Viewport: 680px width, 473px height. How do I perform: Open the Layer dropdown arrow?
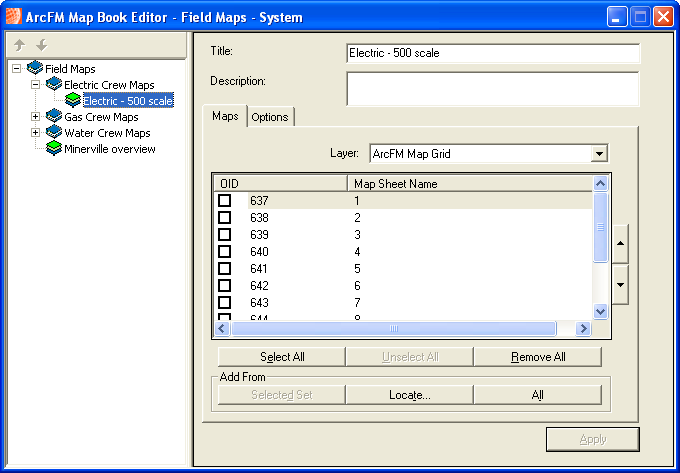coord(599,153)
